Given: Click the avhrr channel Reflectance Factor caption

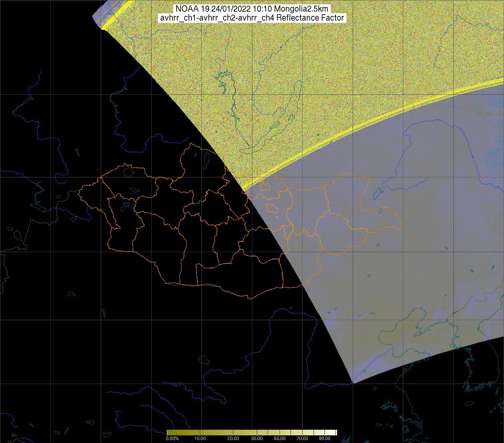Looking at the screenshot, I should [252, 18].
